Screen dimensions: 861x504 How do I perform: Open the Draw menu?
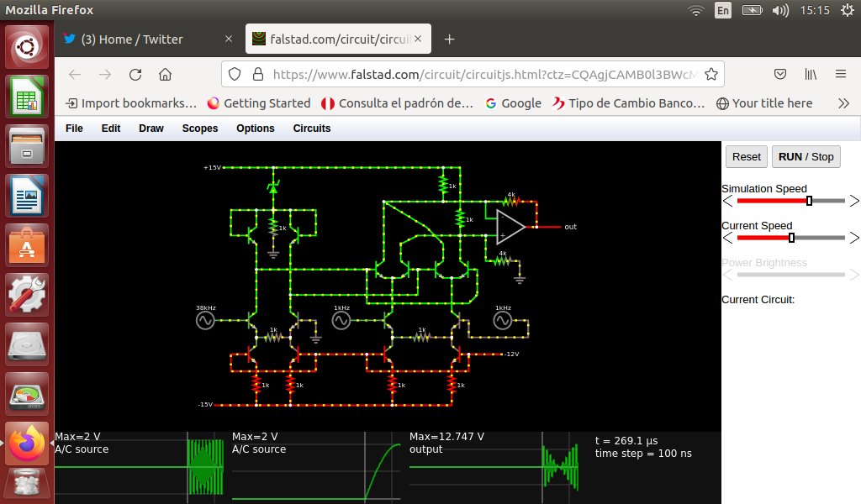151,129
